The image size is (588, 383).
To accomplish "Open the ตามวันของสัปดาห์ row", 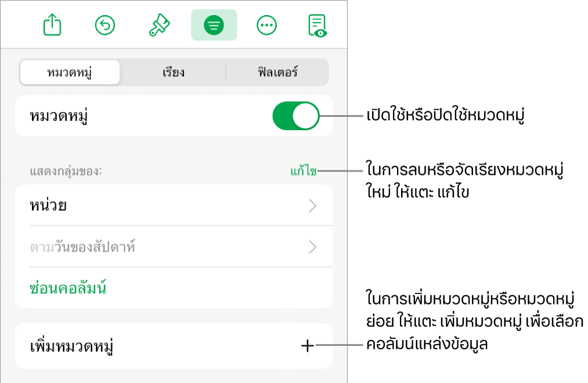I will pyautogui.click(x=174, y=247).
